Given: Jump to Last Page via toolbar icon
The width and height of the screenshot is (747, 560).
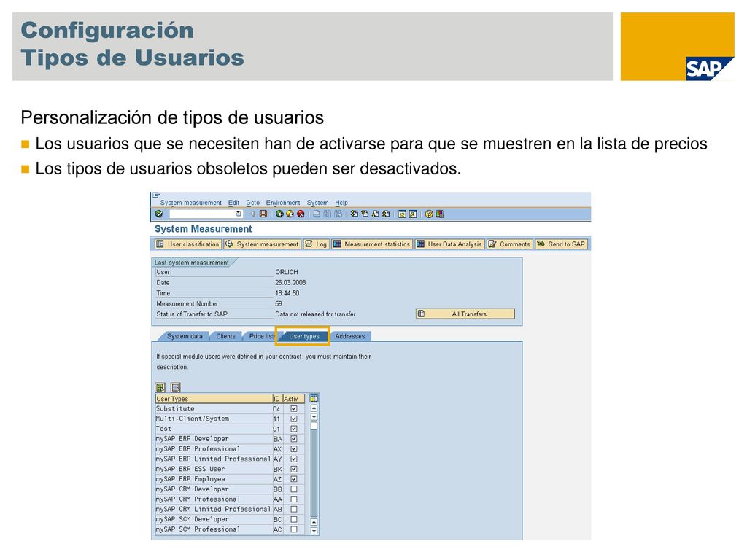Looking at the screenshot, I should [386, 214].
